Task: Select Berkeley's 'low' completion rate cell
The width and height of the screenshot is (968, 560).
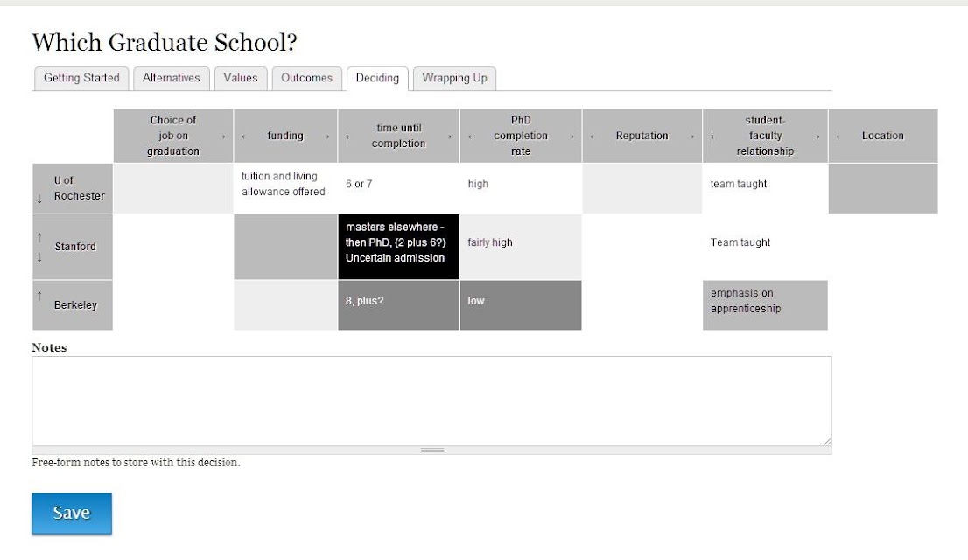Action: tap(521, 305)
